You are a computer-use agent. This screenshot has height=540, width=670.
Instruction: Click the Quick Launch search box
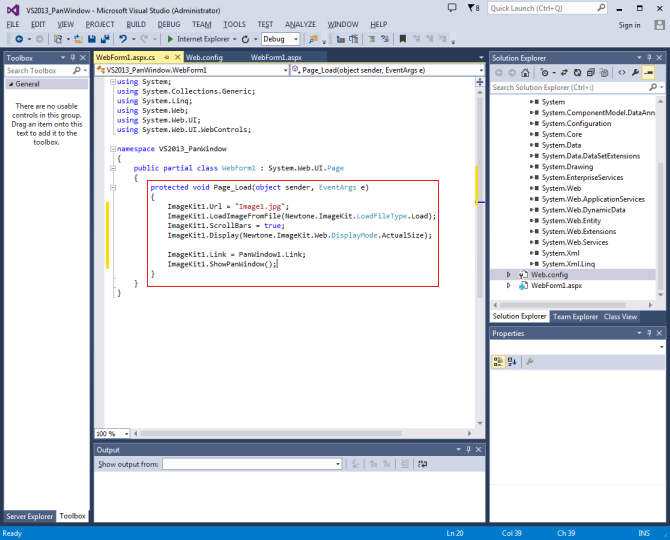(547, 8)
